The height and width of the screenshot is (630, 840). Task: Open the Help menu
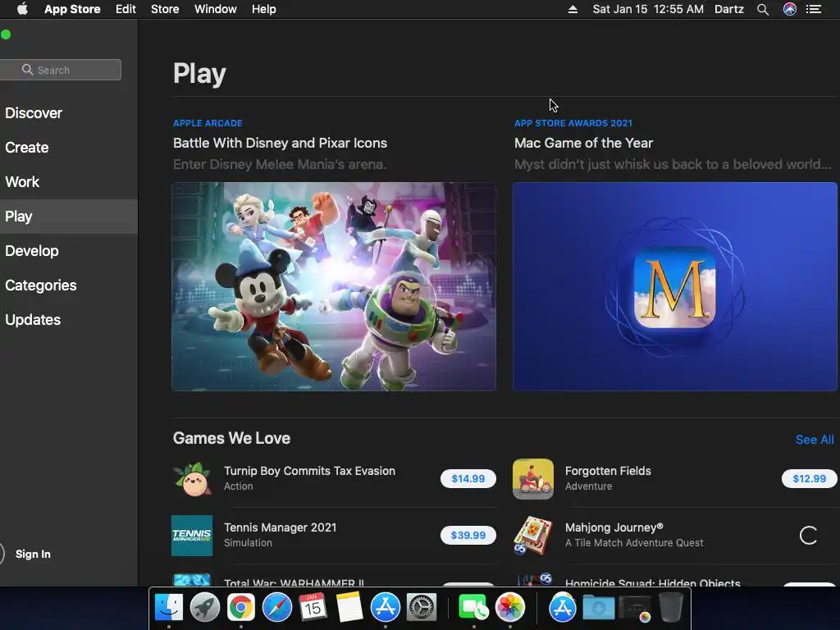(264, 9)
